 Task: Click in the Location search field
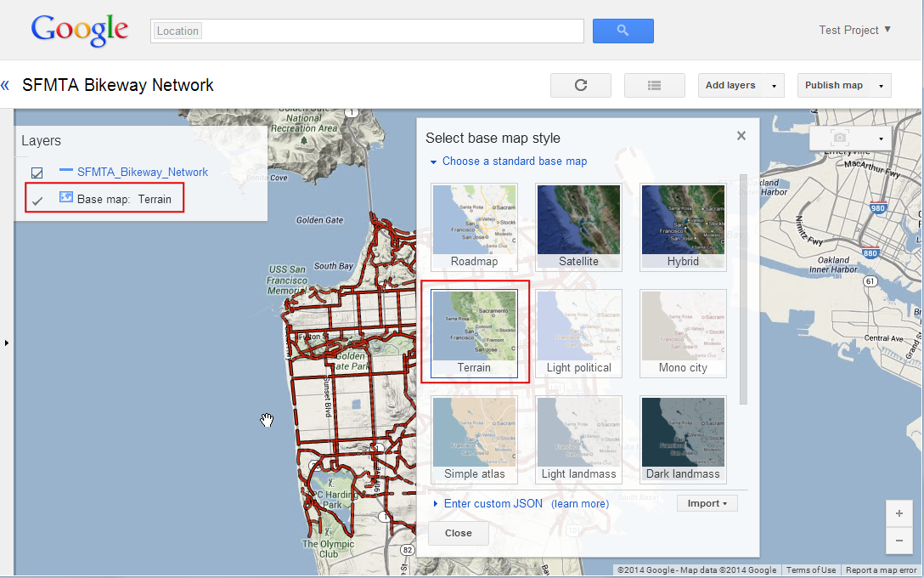tap(391, 31)
